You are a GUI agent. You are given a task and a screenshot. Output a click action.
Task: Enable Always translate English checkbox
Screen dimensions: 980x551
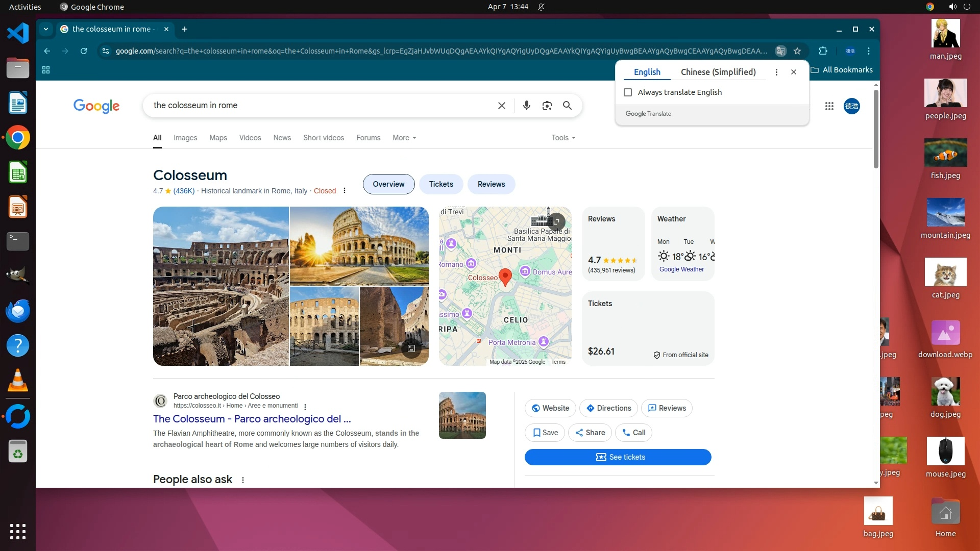point(628,92)
